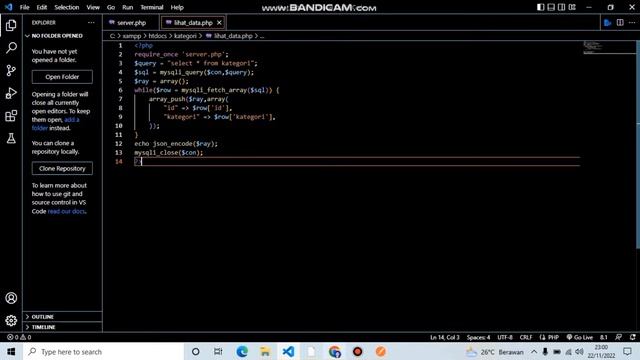Click the Clone Repository button
Screen dimensions: 640x360
click(62, 168)
